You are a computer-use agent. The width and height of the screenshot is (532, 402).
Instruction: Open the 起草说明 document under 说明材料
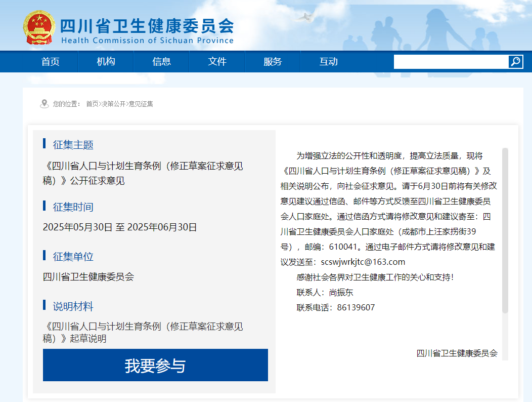click(143, 333)
